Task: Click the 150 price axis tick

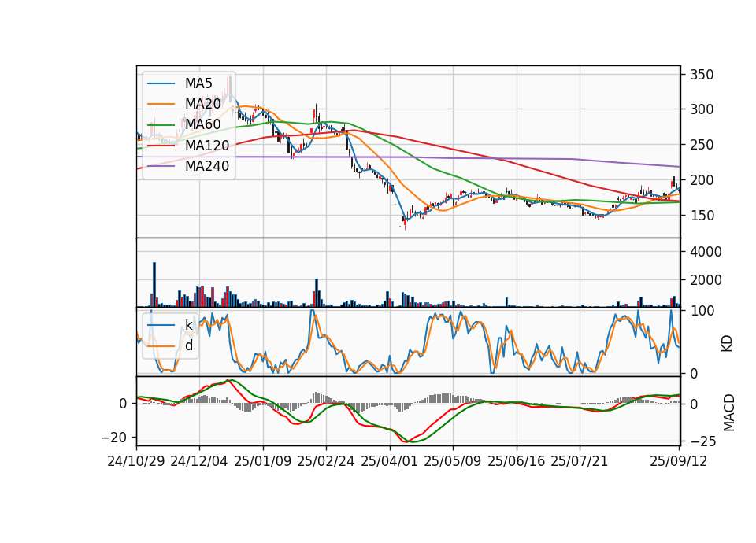Action: tap(702, 216)
